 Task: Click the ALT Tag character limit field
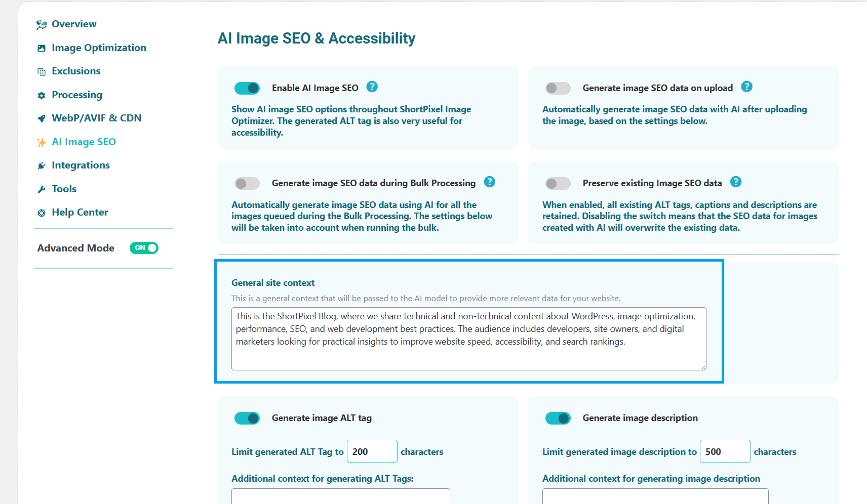coord(372,451)
